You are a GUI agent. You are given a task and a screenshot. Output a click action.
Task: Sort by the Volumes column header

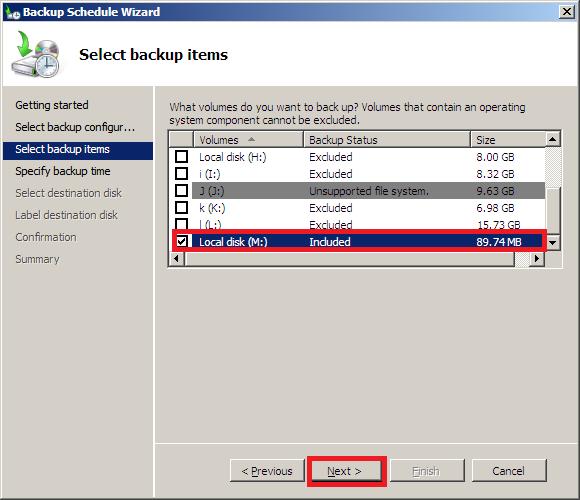click(x=248, y=140)
